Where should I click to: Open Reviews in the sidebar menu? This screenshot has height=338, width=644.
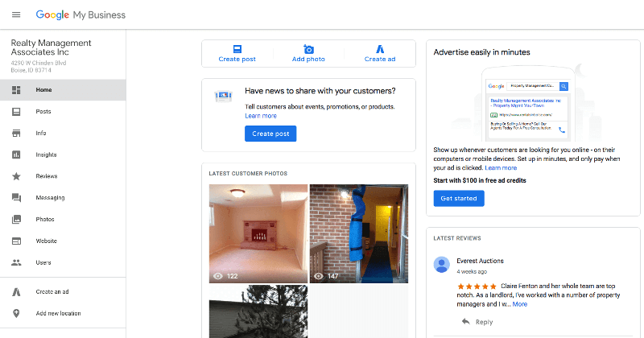point(63,176)
